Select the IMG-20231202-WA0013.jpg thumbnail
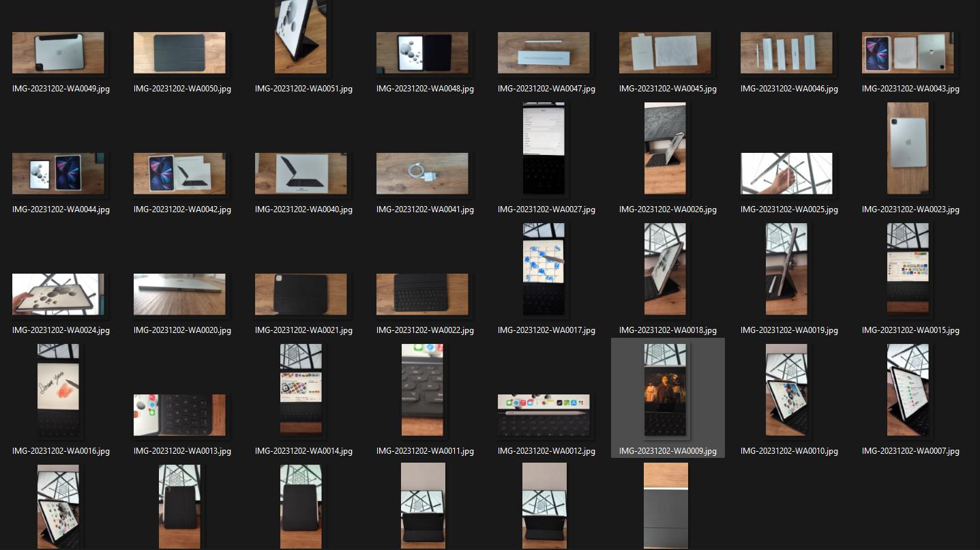This screenshot has width=980, height=550. [179, 415]
